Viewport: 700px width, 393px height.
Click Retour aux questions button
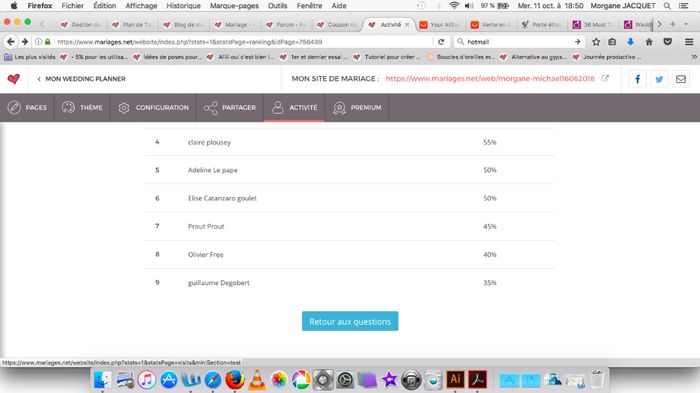coord(350,321)
